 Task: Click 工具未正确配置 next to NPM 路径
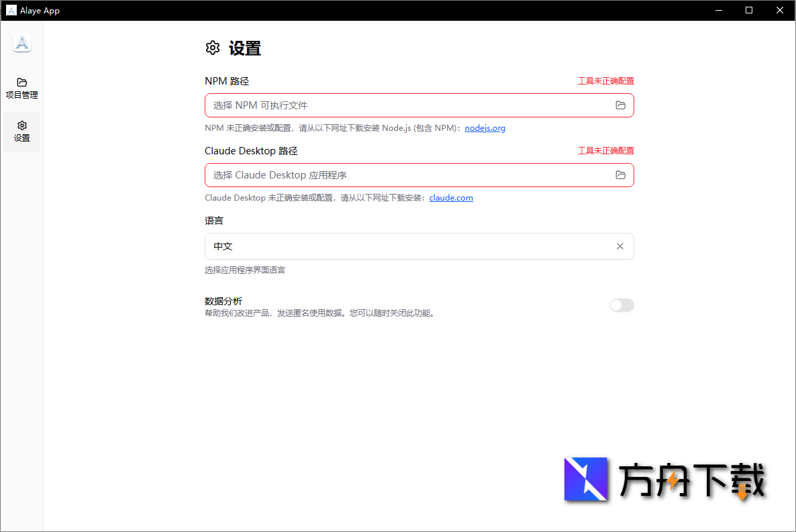coord(605,81)
